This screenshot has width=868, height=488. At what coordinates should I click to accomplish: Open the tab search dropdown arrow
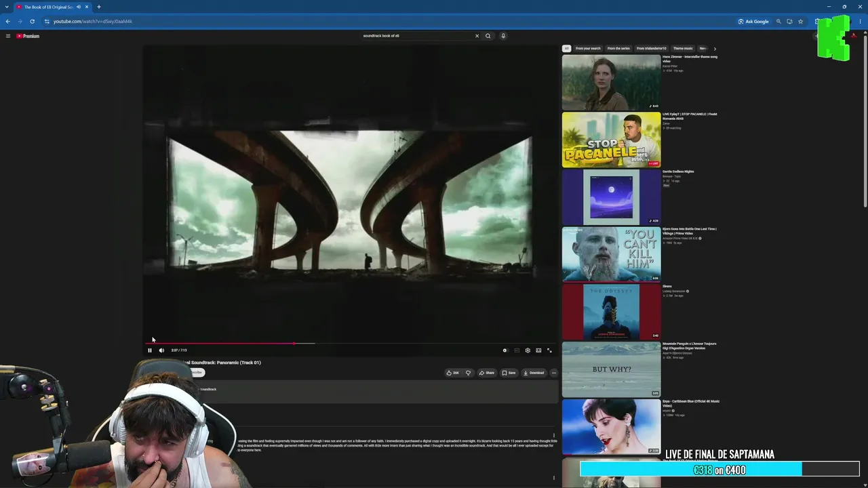(7, 7)
